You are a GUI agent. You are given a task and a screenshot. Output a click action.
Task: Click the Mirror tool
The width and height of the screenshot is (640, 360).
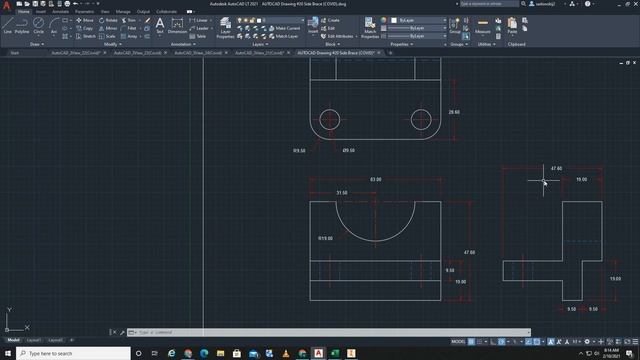(x=108, y=28)
